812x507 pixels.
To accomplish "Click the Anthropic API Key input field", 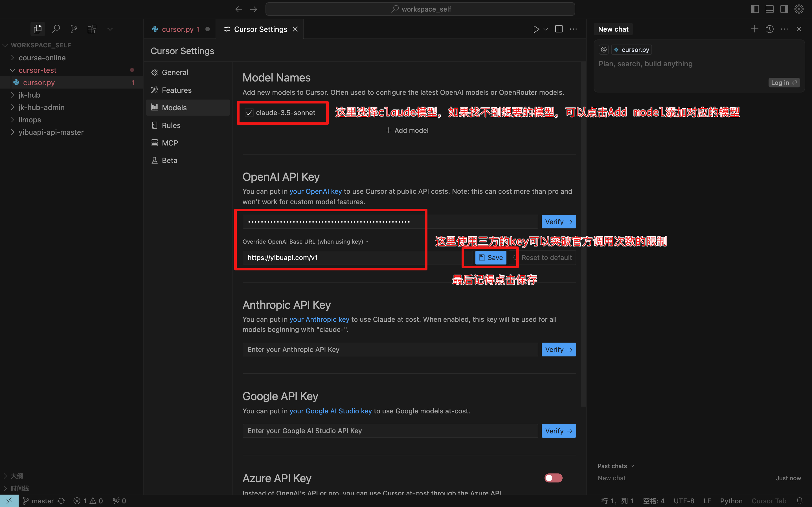I will click(x=390, y=349).
